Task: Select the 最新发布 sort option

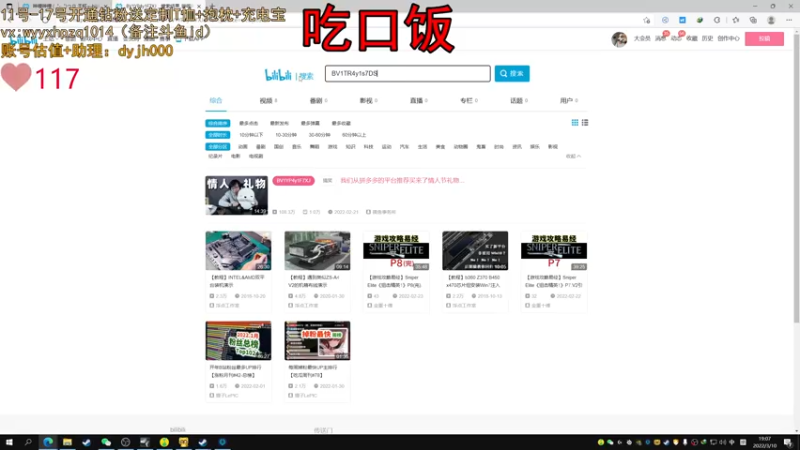Action: (279, 123)
